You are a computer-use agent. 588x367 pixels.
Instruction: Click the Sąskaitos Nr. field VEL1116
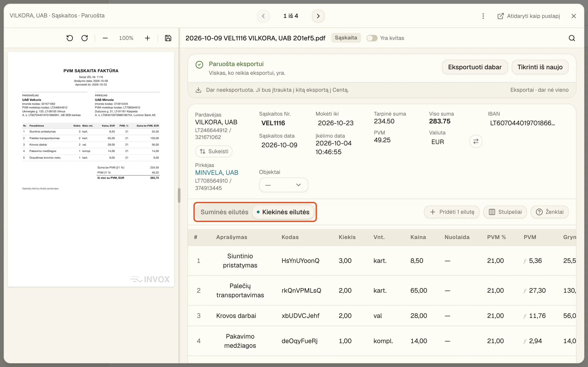(x=273, y=123)
